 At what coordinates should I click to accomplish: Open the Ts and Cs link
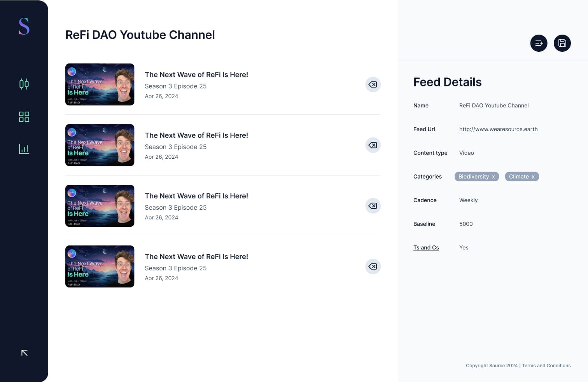coord(426,248)
